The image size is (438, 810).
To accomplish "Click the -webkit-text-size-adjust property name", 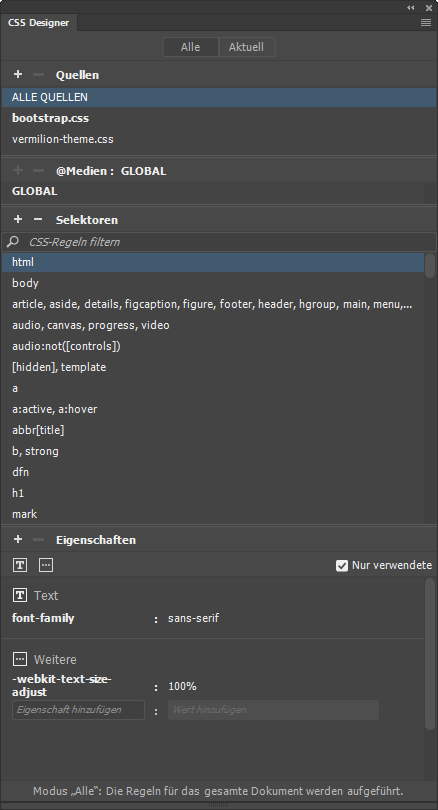I will (61, 685).
